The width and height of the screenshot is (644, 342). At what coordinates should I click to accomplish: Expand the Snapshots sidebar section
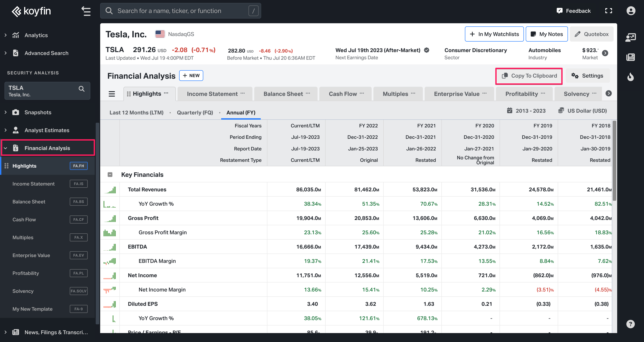[x=38, y=112]
